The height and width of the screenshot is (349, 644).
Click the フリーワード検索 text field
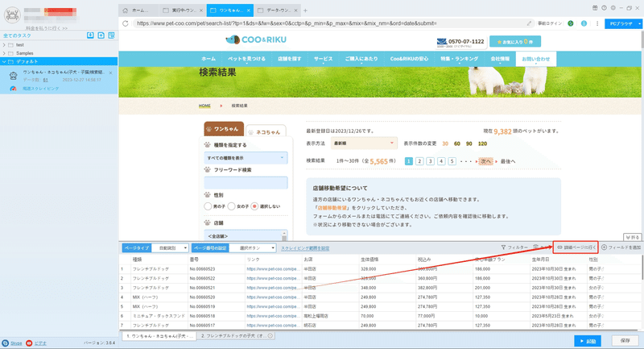[x=246, y=183]
